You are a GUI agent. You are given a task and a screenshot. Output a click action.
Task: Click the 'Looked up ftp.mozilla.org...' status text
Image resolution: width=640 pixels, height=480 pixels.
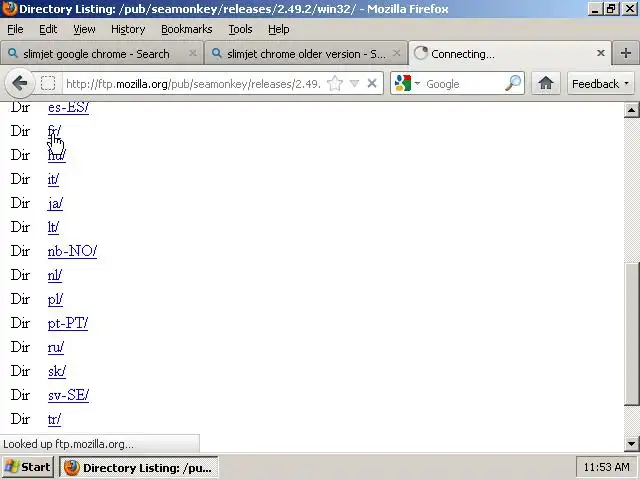point(68,444)
